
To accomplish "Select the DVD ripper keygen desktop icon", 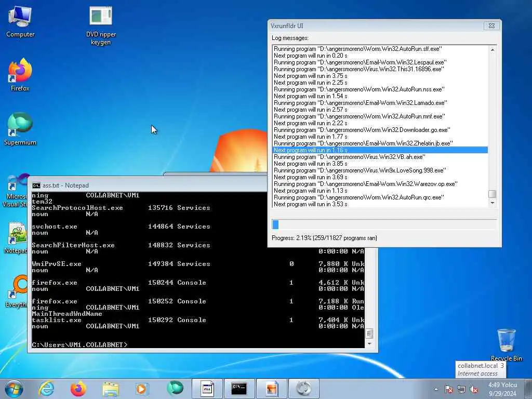I will pyautogui.click(x=101, y=26).
